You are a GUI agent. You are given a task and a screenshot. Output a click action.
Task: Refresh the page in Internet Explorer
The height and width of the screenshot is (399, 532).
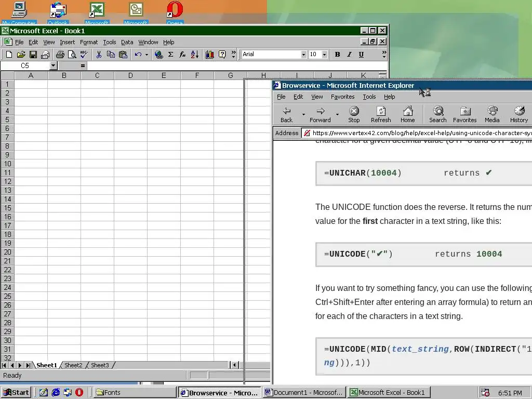(x=381, y=115)
